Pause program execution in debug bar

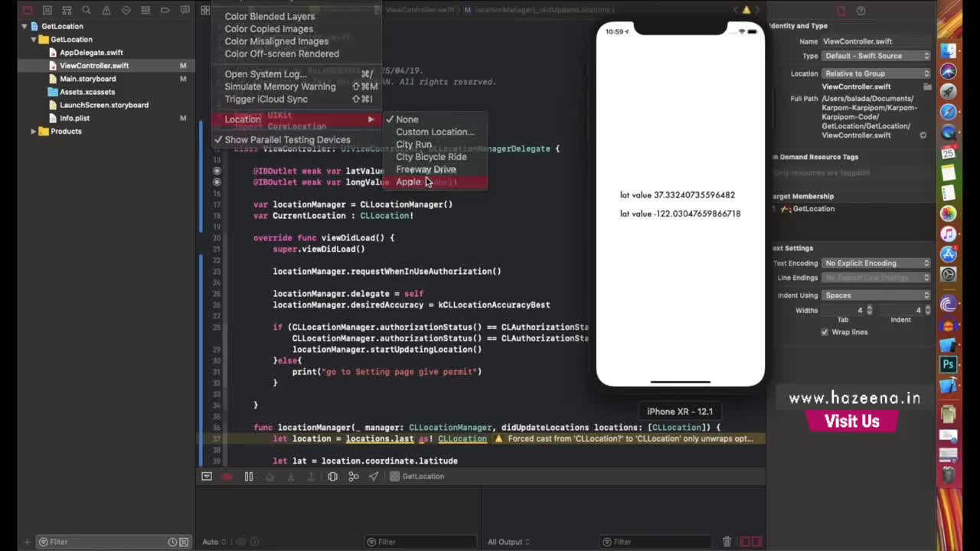tap(249, 476)
